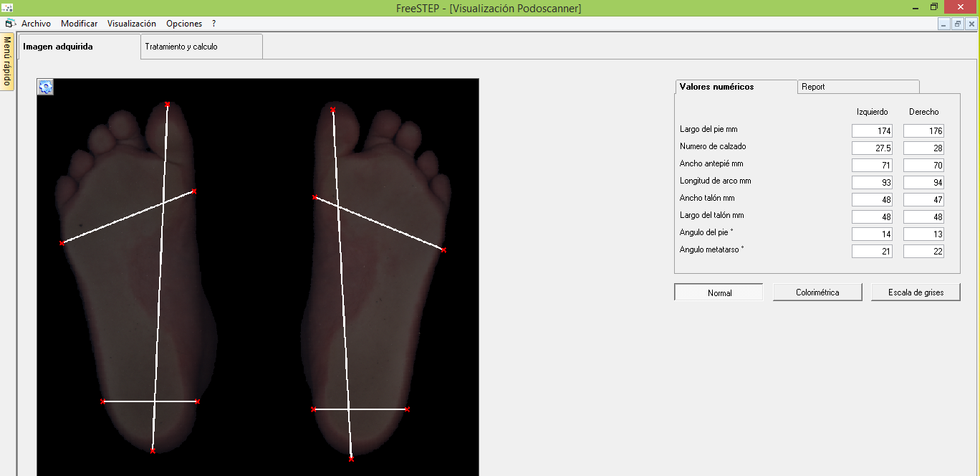Screen dimensions: 980x476
Task: Click left foot heel-bottom red marker
Action: pyautogui.click(x=153, y=451)
